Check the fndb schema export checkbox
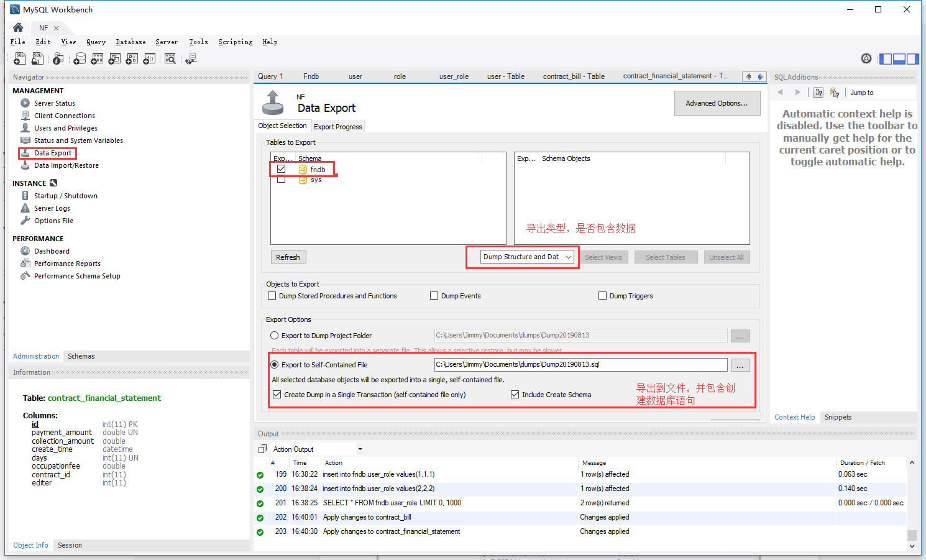 [x=282, y=169]
